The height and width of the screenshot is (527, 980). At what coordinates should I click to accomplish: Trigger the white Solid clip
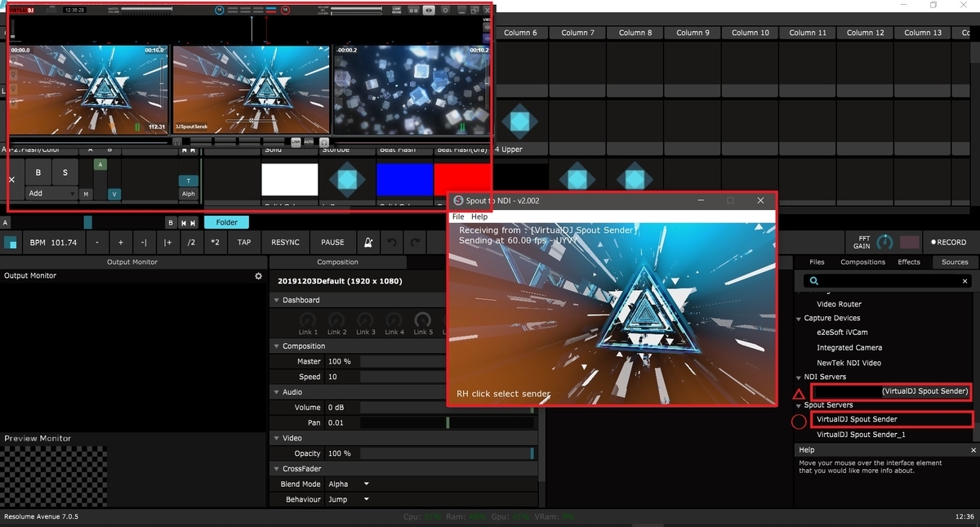pos(289,180)
